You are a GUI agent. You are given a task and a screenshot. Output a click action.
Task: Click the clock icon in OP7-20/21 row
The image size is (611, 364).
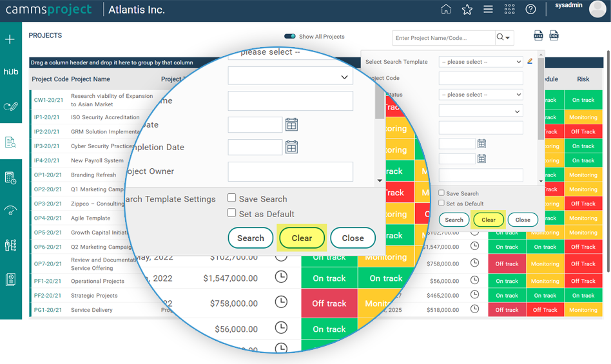474,263
